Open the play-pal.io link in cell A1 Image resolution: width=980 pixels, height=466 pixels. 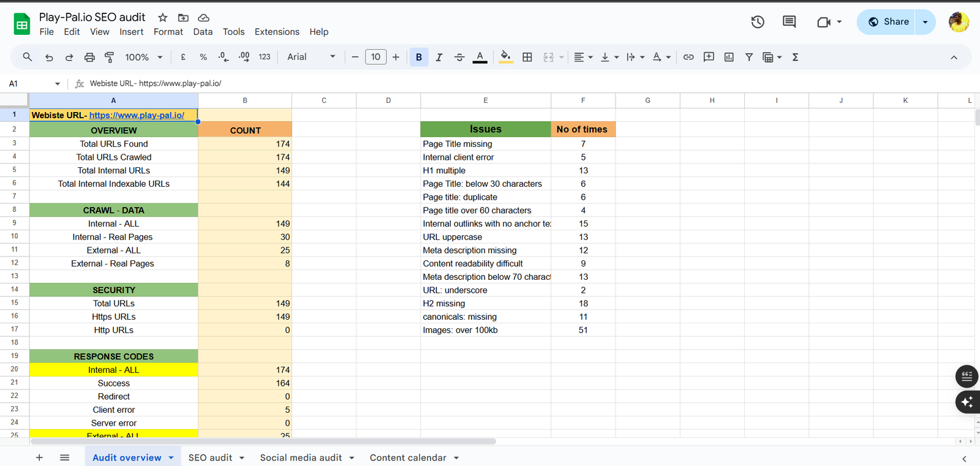pos(137,115)
